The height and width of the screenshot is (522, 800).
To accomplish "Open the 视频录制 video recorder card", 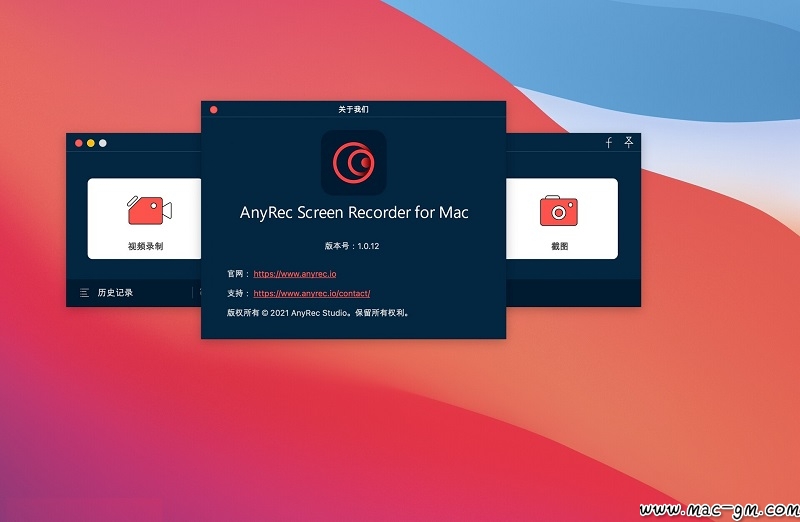I will point(144,218).
